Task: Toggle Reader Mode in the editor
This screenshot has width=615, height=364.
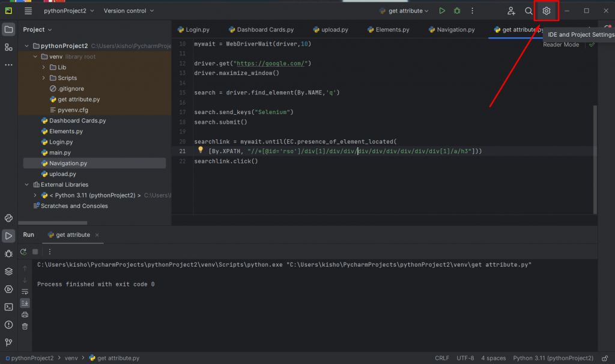Action: [x=561, y=44]
